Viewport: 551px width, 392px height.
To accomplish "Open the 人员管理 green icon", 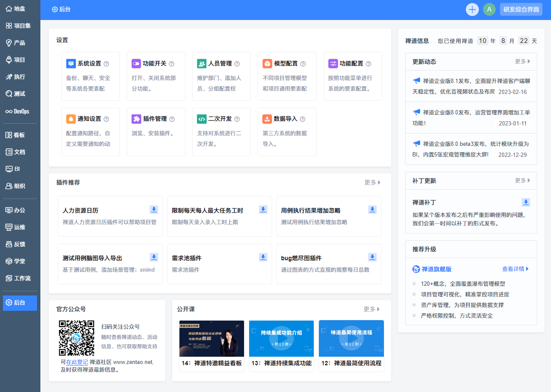I will click(202, 64).
